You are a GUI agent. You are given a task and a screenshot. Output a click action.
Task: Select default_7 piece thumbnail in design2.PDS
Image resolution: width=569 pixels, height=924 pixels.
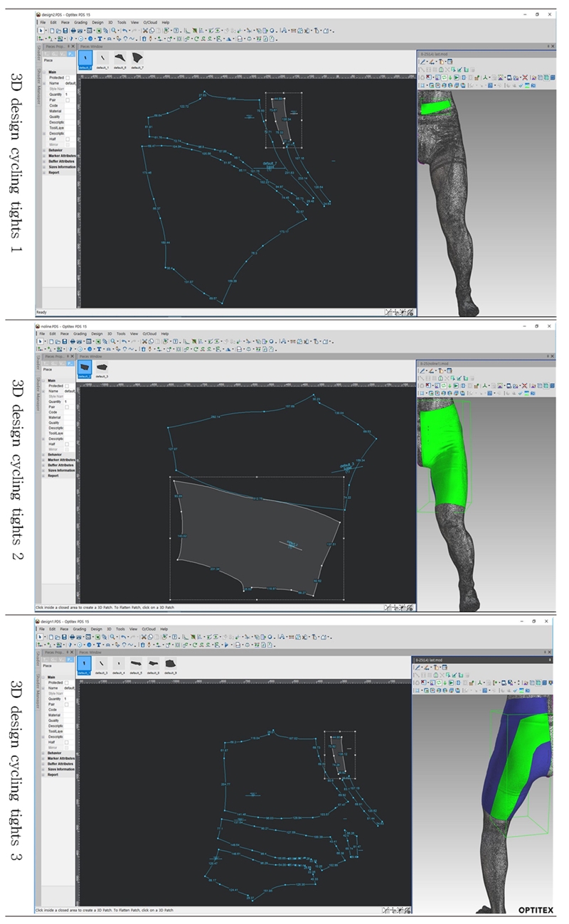point(137,58)
